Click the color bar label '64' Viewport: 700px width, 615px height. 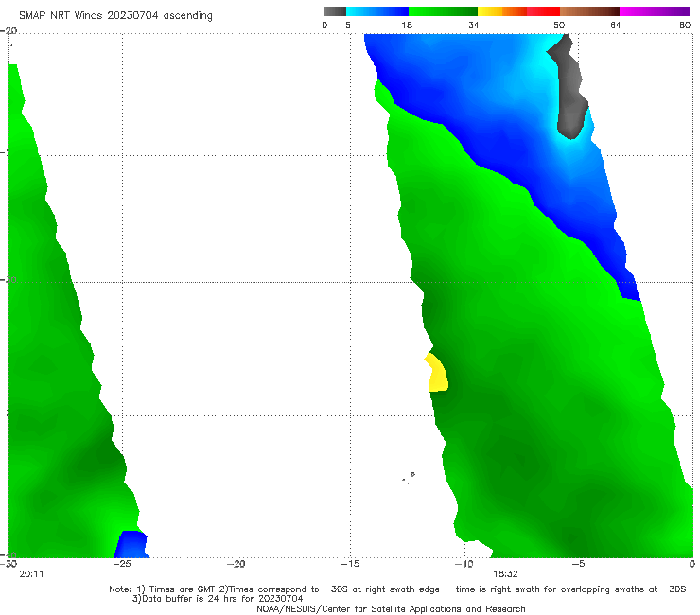616,26
